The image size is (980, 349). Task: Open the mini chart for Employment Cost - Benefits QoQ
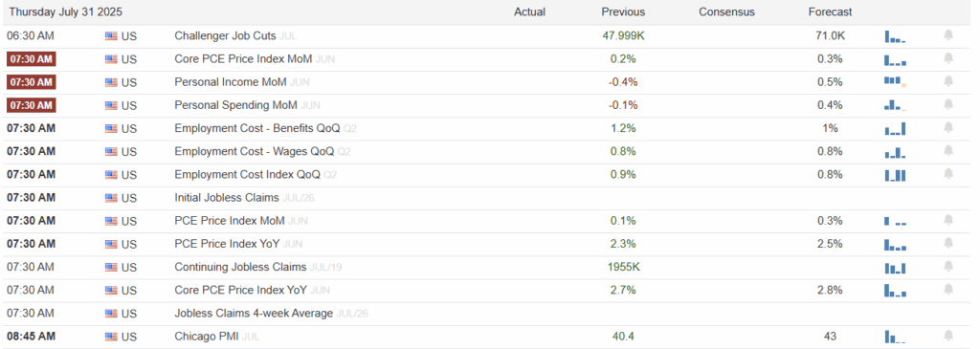895,128
